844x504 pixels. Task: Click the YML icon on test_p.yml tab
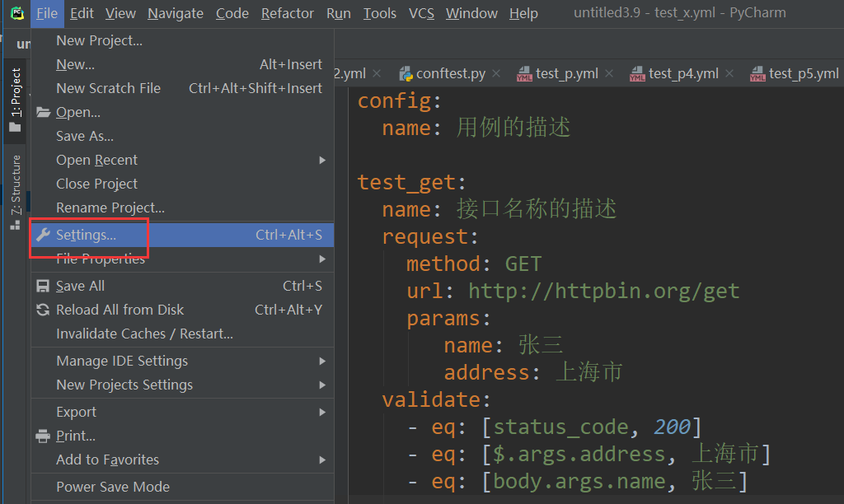524,73
